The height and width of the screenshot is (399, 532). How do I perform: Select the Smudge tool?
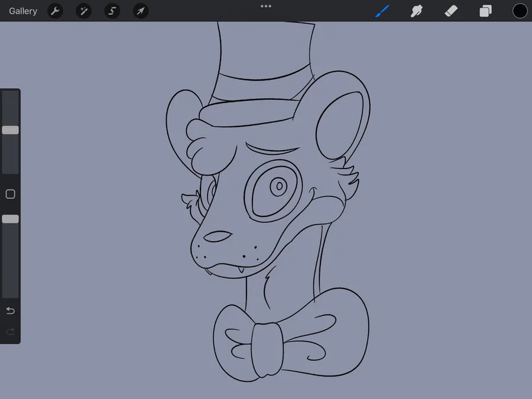click(417, 11)
